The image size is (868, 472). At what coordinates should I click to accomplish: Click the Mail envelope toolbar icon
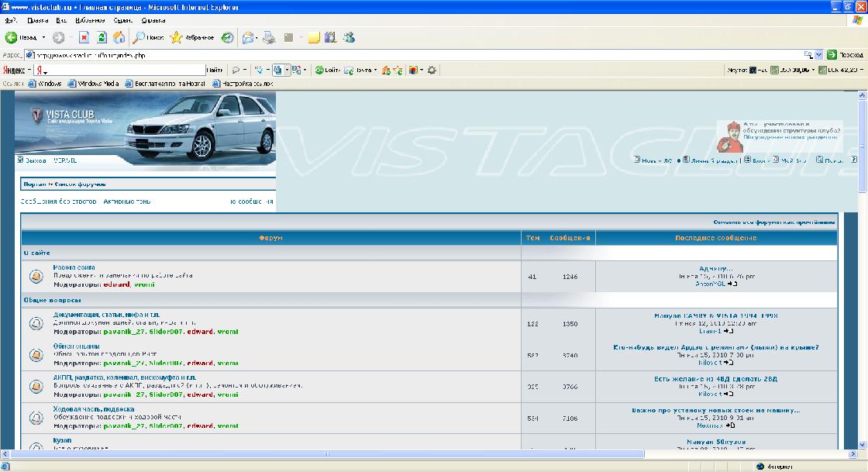pyautogui.click(x=248, y=37)
